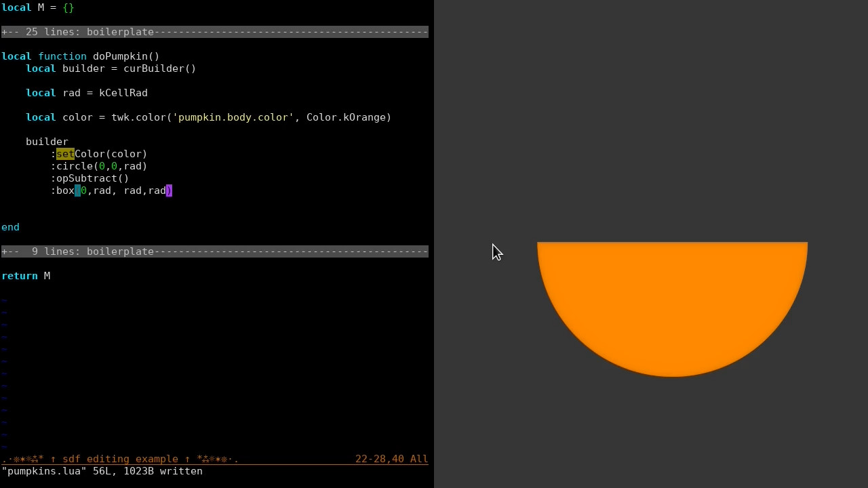Screen dimensions: 868x488
Task: Click the kCellRad value
Action: coord(123,93)
